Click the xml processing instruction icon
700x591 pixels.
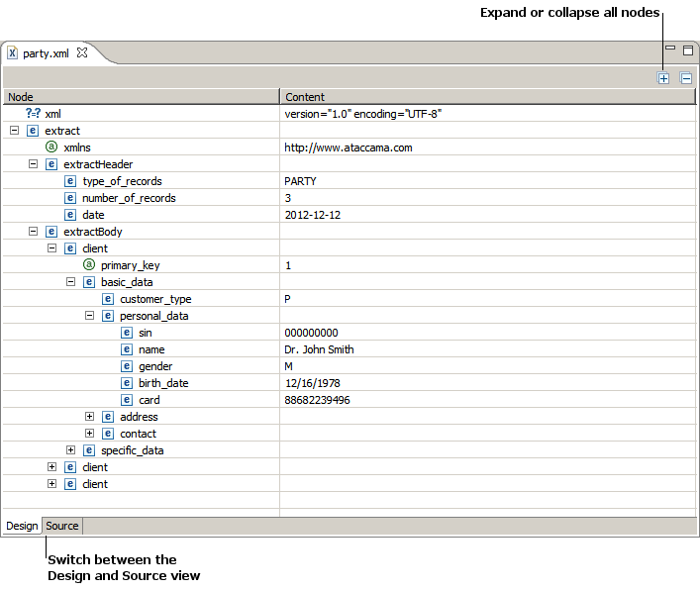click(33, 114)
